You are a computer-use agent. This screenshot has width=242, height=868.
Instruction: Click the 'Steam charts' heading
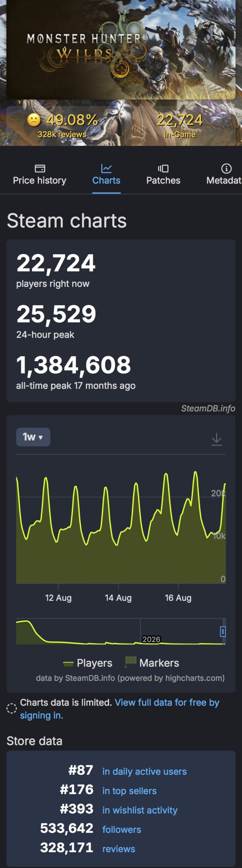point(67,221)
